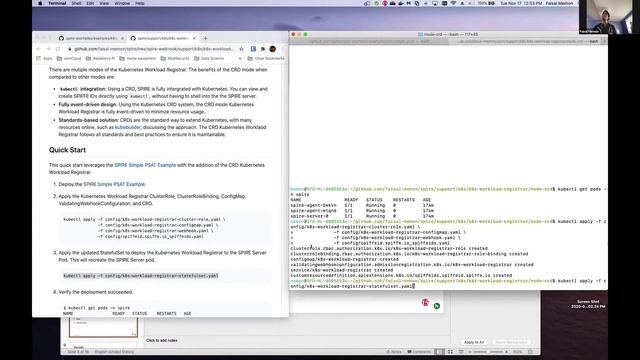
Task: Open SPIRE Simple PSAT Example link in step 1
Action: tap(114, 184)
